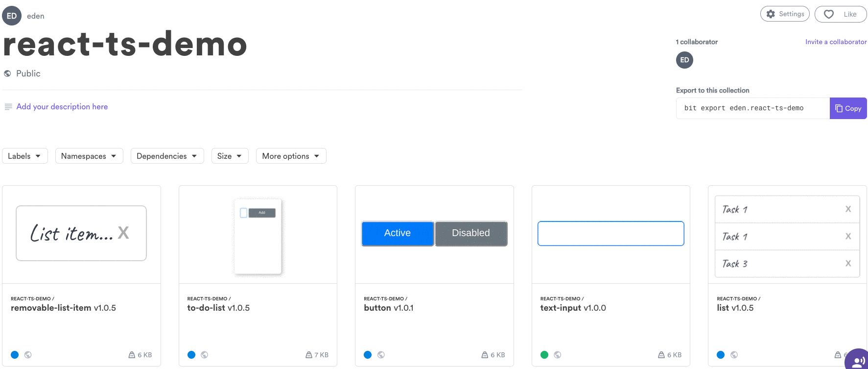Screen dimensions: 868x369
Task: Open the Size filter dropdown
Action: 230,156
